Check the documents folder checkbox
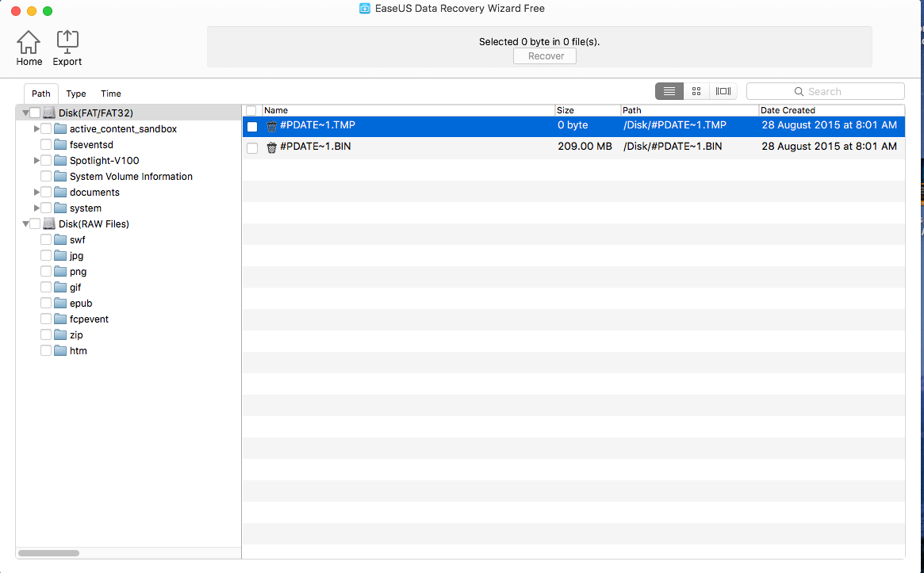The image size is (924, 573). [x=46, y=192]
